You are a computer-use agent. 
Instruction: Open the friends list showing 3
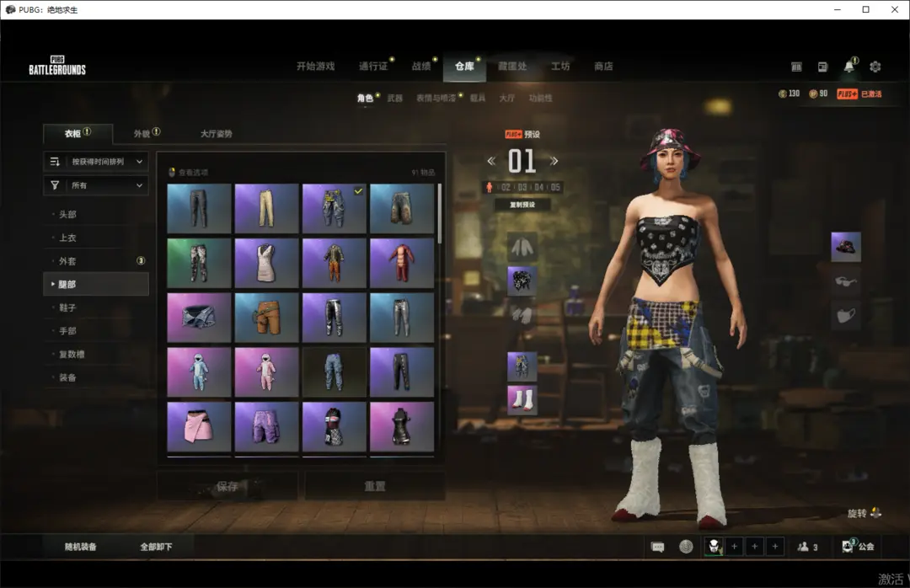point(807,547)
